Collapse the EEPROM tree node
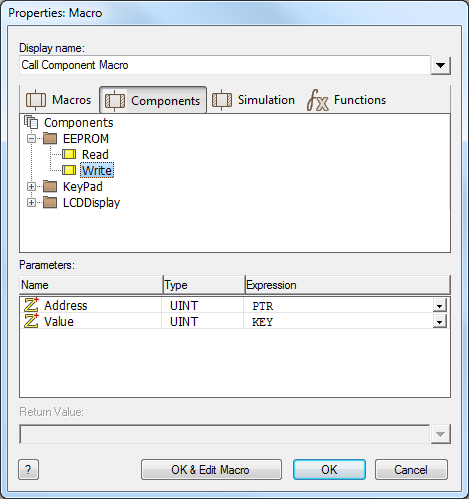This screenshot has width=469, height=499. point(31,138)
